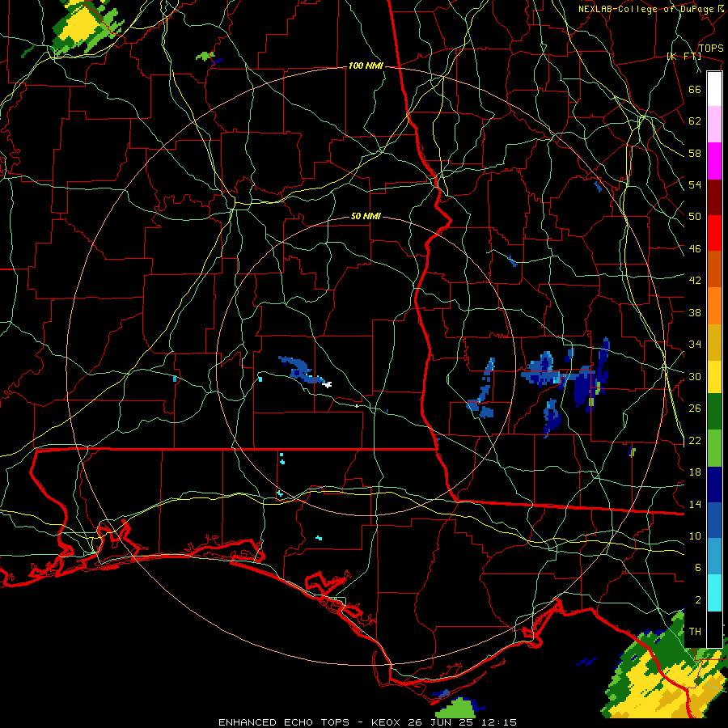This screenshot has width=728, height=728.
Task: Click the TH label on legend scale
Action: 695,632
